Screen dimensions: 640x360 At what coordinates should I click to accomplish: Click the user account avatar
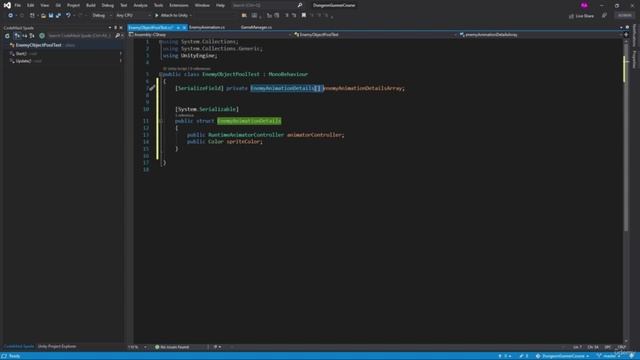584,5
